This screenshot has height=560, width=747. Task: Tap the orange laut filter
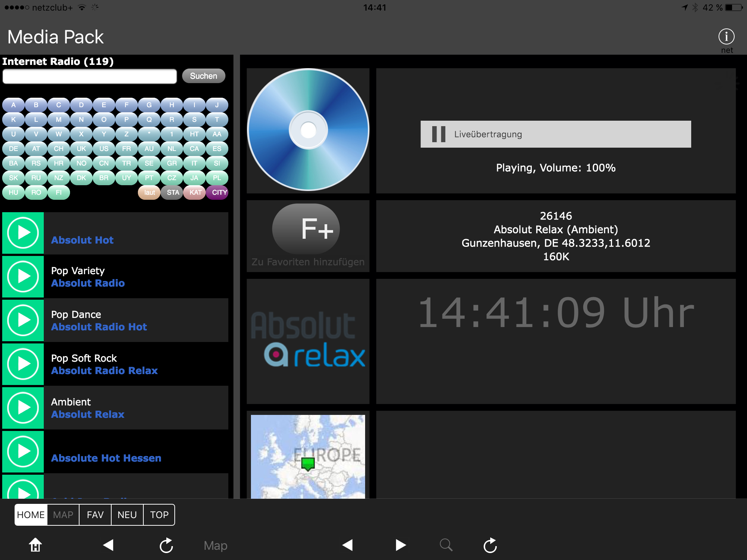150,192
